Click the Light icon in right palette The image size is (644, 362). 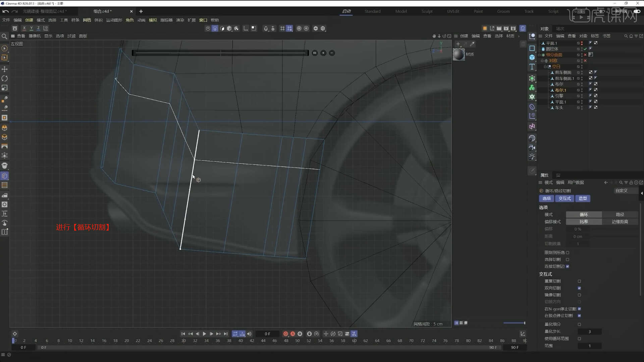click(x=532, y=157)
